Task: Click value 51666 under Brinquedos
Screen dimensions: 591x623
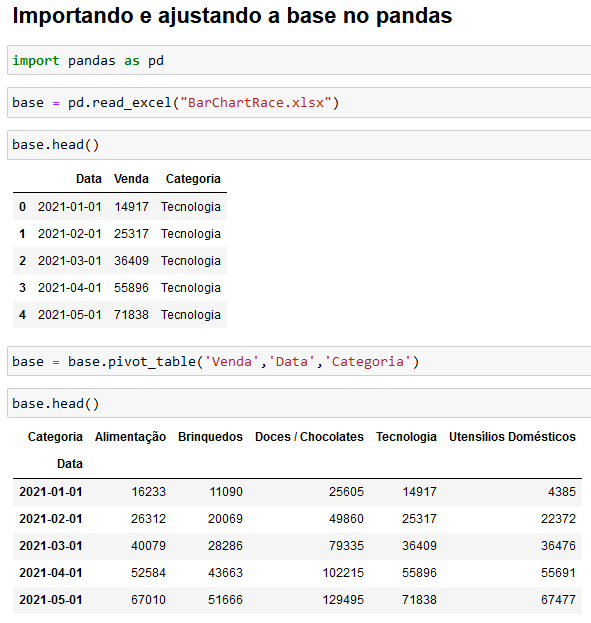Action: (x=225, y=600)
